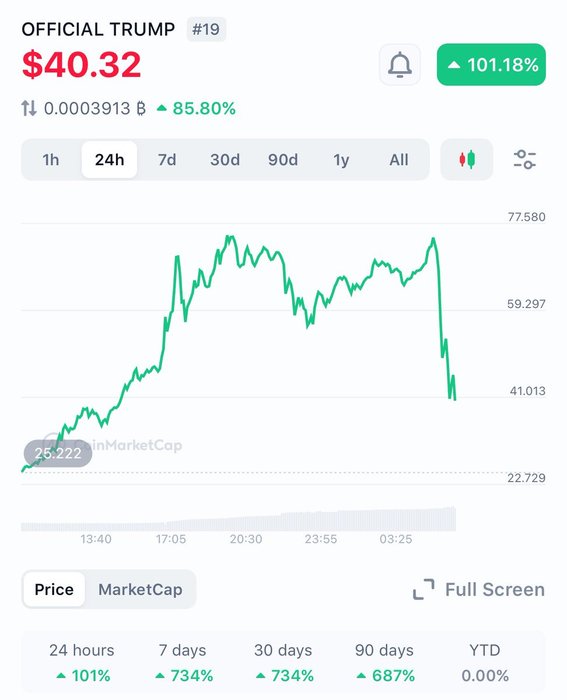The width and height of the screenshot is (567, 700).
Task: Select the 1h timeframe
Action: point(51,160)
